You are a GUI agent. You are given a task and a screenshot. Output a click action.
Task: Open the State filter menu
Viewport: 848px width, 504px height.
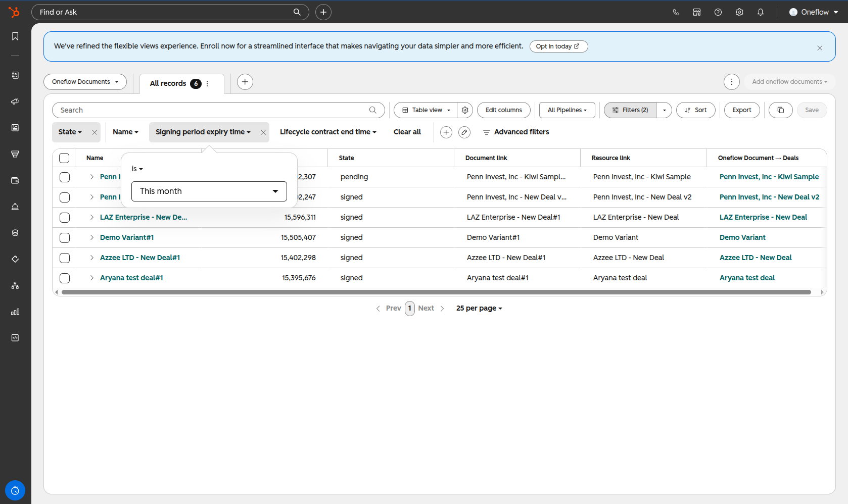70,132
